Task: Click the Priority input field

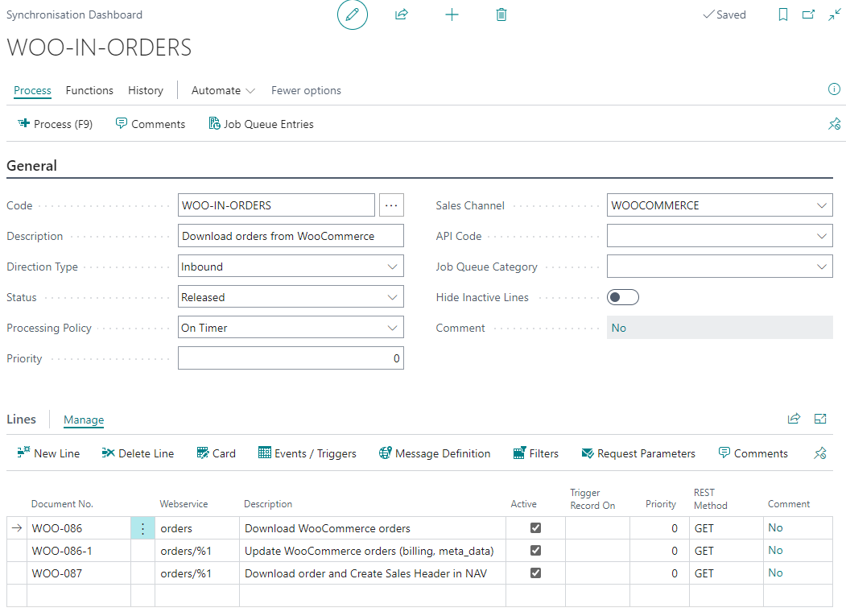Action: pyautogui.click(x=291, y=358)
